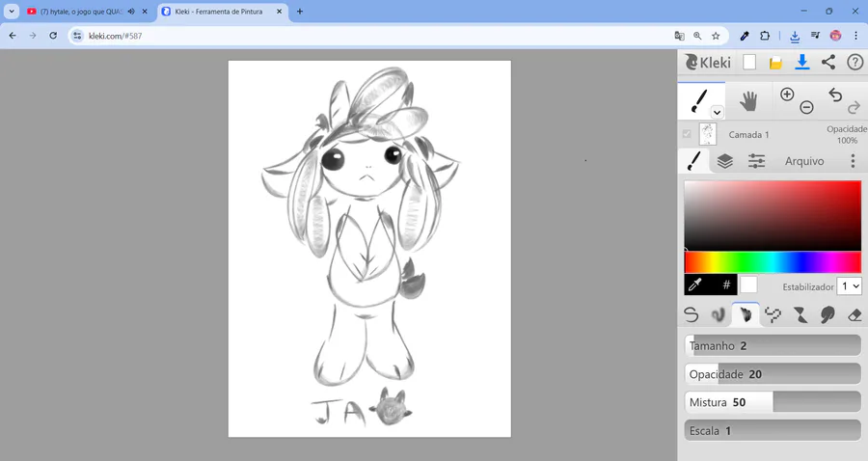
Task: Click the Opacidade 100% layer value
Action: 847,134
